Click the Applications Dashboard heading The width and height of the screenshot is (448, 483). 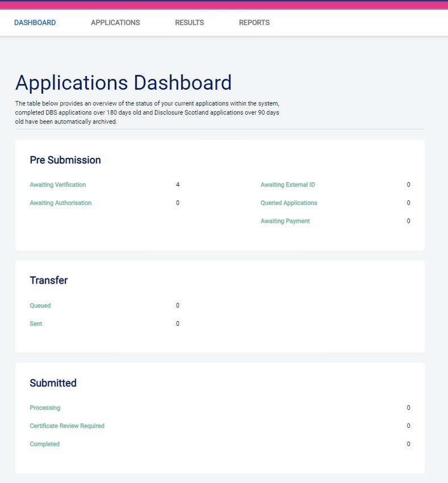pos(123,82)
